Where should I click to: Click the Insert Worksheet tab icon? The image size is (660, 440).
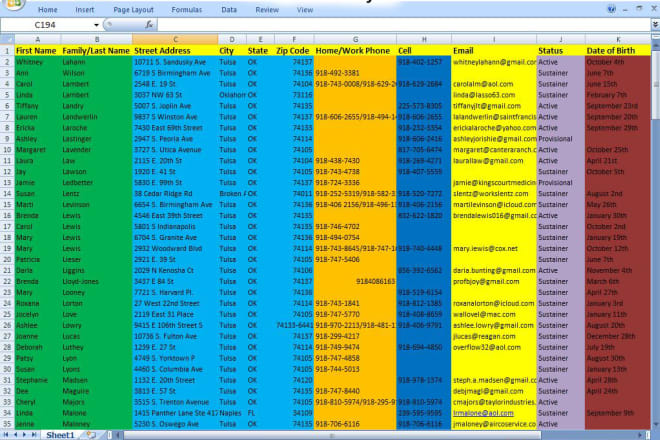point(91,435)
